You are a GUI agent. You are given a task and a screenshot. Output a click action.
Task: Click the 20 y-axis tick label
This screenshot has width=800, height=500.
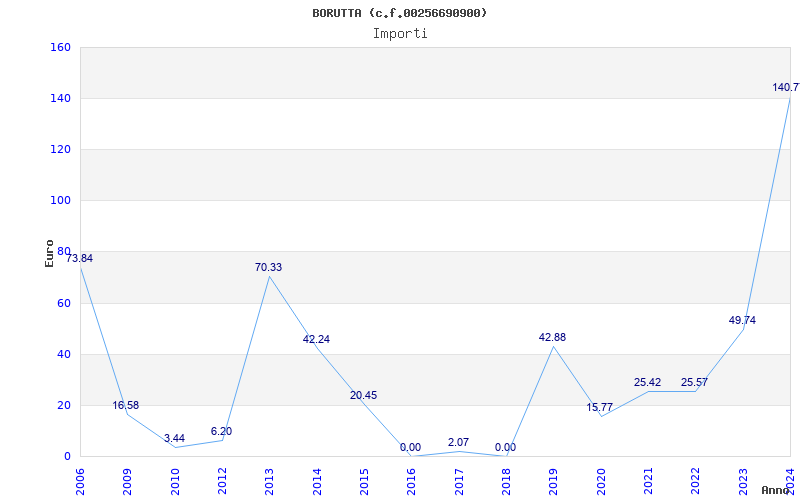(64, 406)
